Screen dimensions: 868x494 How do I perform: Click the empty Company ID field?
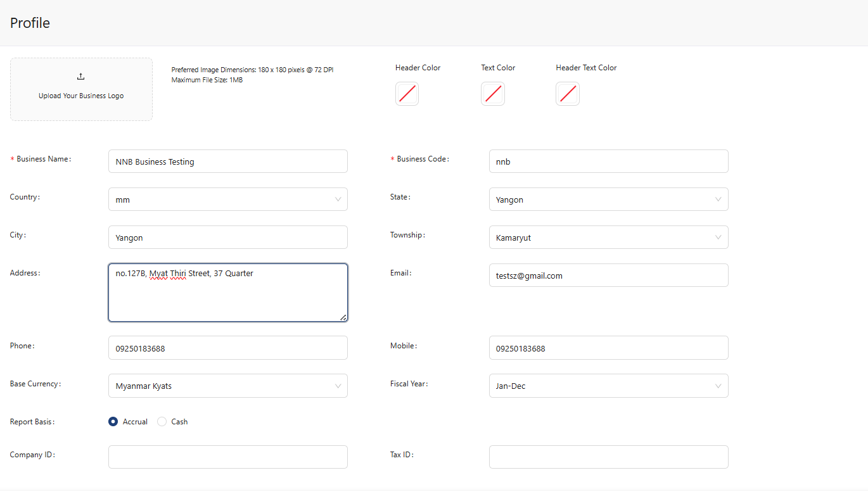point(227,457)
